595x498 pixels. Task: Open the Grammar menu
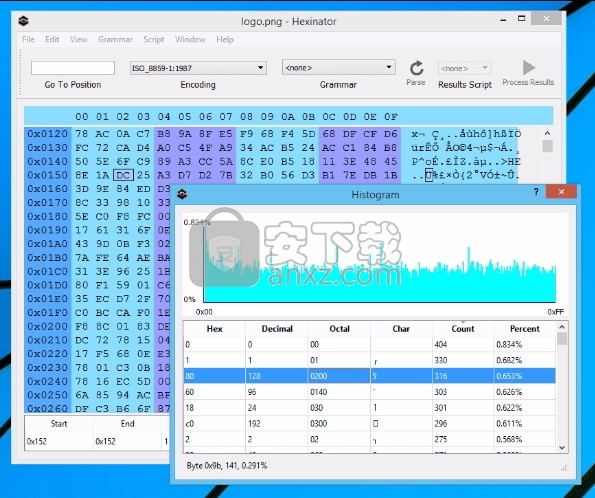[115, 39]
